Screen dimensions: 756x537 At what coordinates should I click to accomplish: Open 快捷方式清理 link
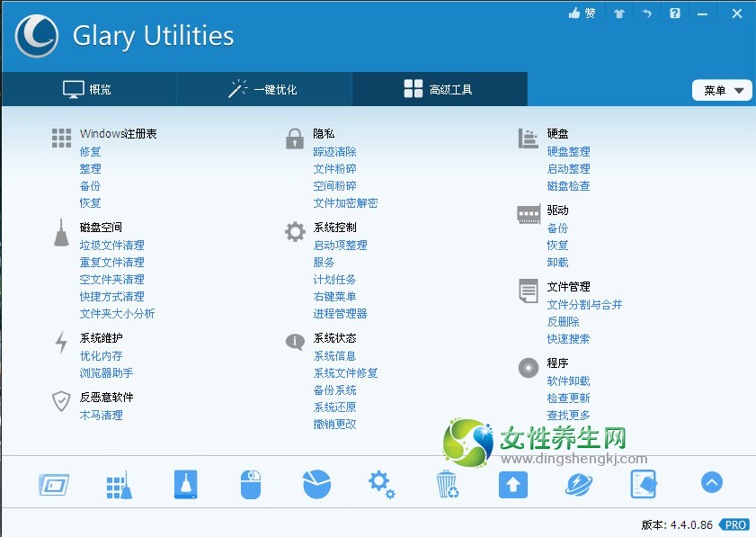(111, 297)
